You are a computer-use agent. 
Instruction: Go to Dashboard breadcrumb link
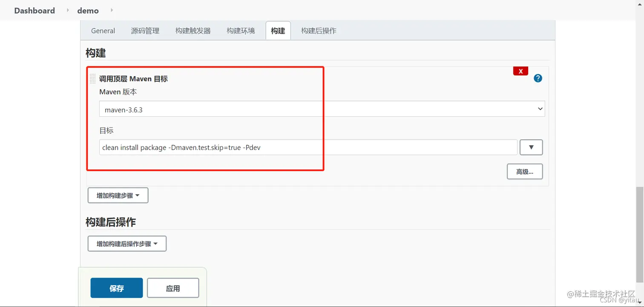coord(34,11)
